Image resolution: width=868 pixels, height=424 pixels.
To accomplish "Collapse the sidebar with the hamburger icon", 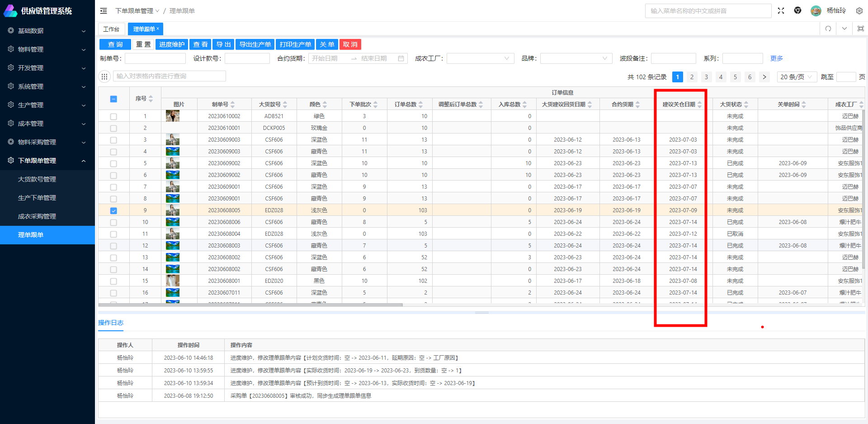I will (x=104, y=11).
